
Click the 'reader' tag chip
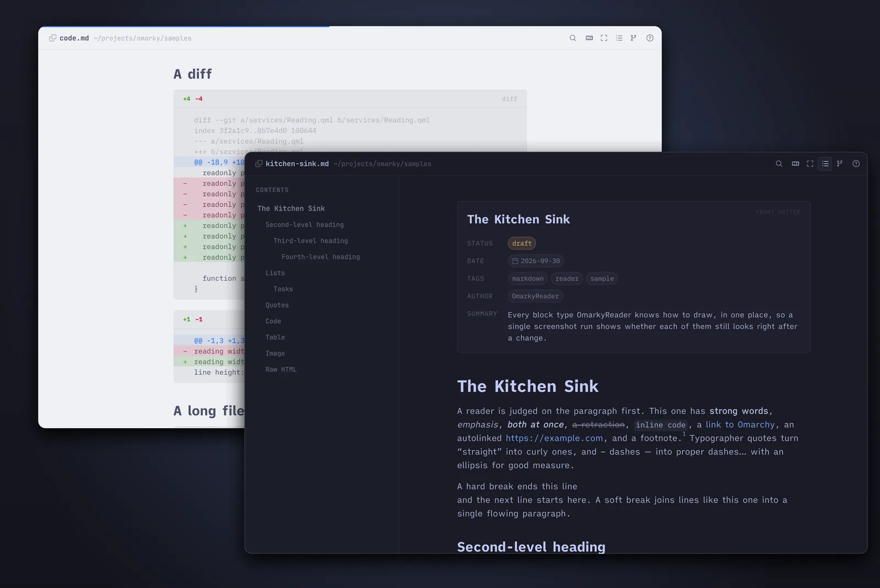coord(567,279)
